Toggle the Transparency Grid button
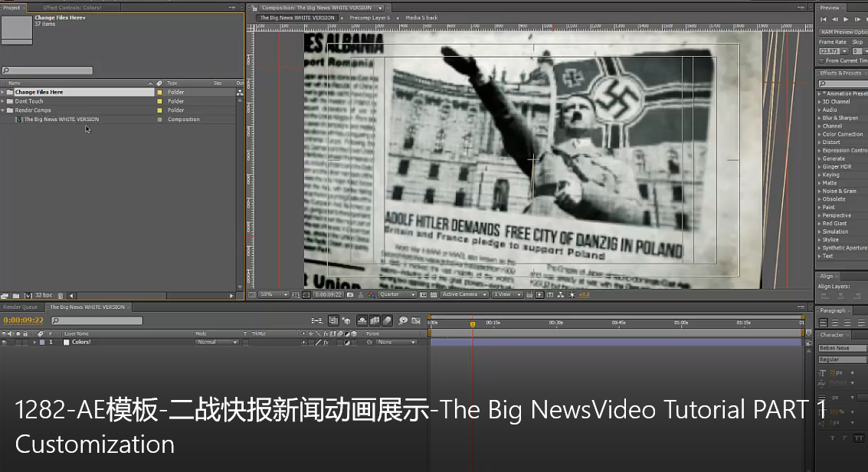 click(x=434, y=295)
